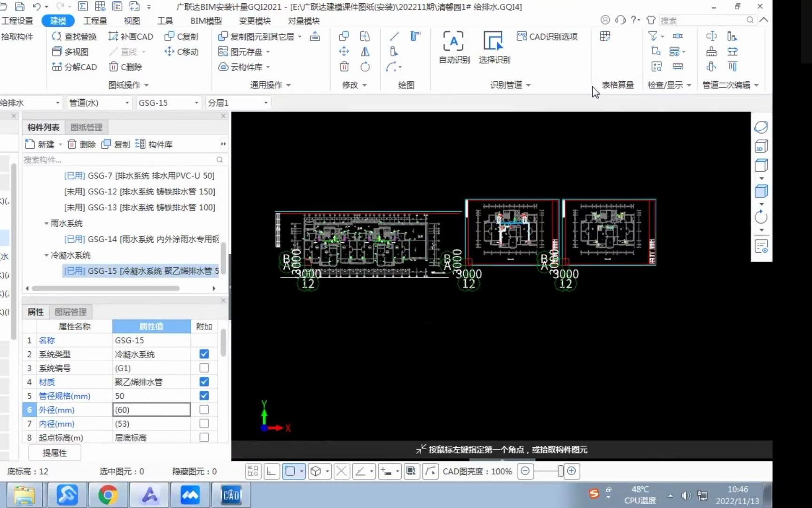Click the 分解CAD tool
Viewport: 812px width, 508px height.
pos(74,67)
